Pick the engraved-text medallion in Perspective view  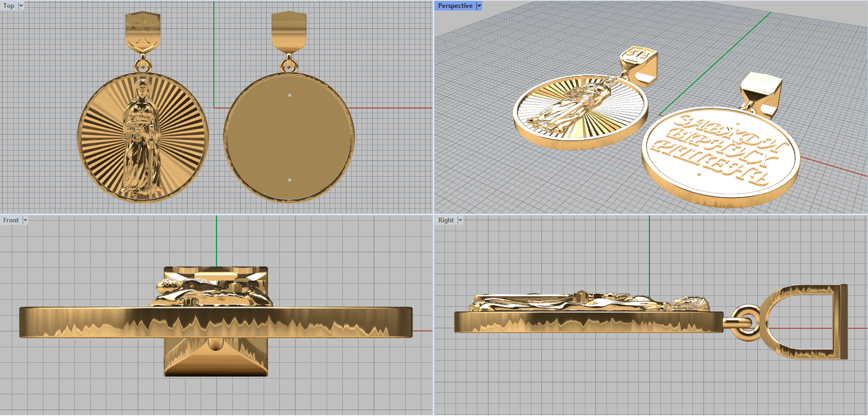[721, 156]
